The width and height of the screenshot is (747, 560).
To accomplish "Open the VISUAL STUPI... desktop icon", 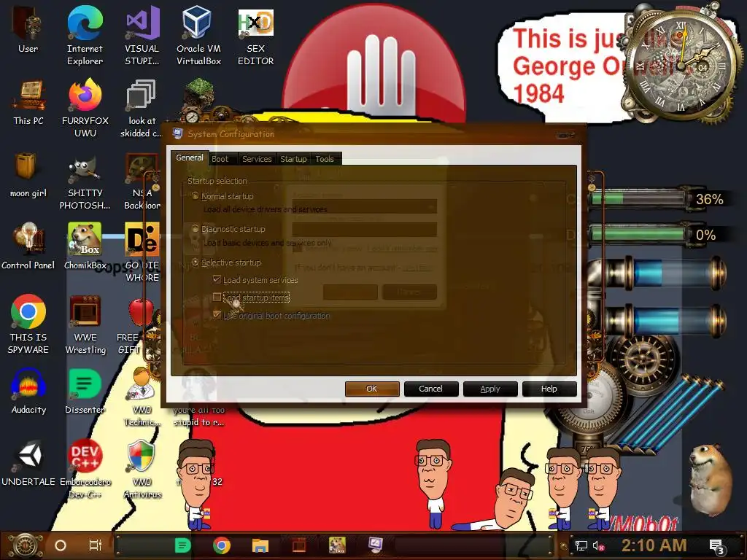I will pos(142,36).
